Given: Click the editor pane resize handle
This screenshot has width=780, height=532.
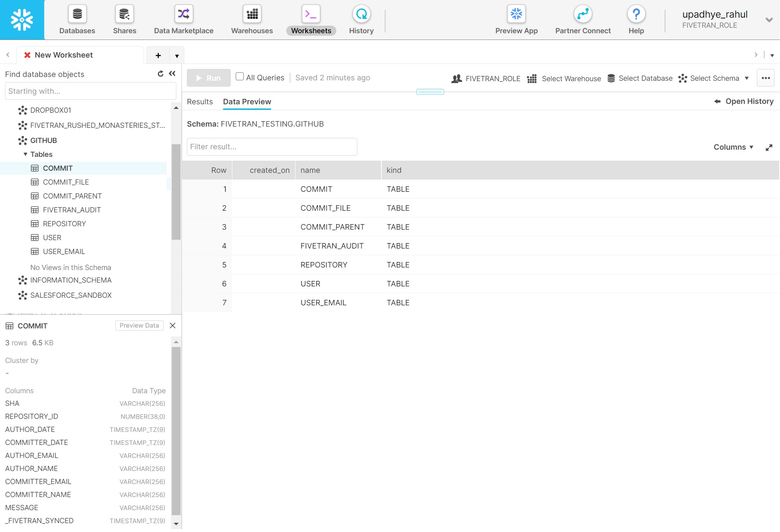Looking at the screenshot, I should (x=430, y=92).
